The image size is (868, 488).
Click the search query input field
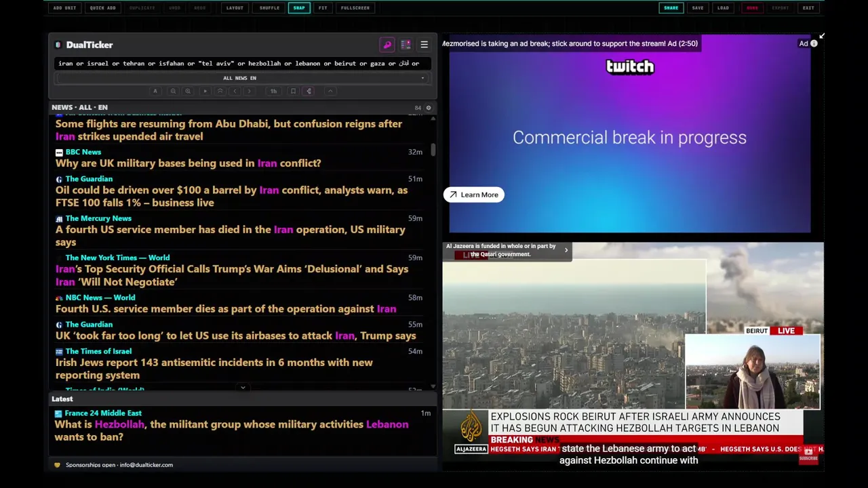coord(243,64)
